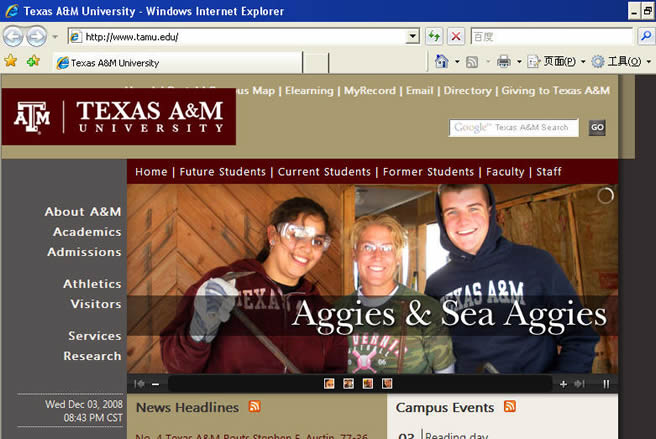This screenshot has width=656, height=439.
Task: Open Giving to Texas A&M link
Action: click(556, 90)
